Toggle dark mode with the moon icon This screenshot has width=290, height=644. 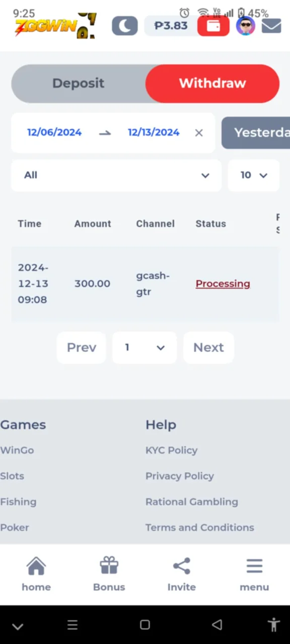124,26
